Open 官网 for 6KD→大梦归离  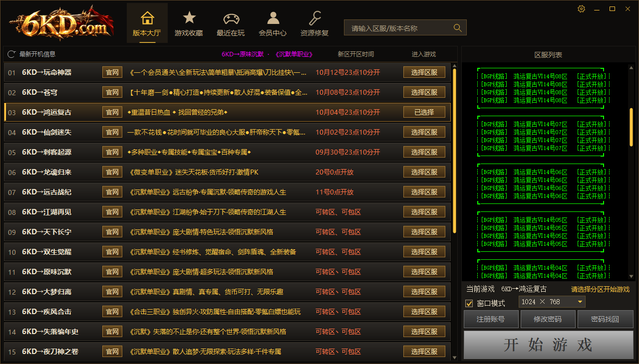coord(112,292)
